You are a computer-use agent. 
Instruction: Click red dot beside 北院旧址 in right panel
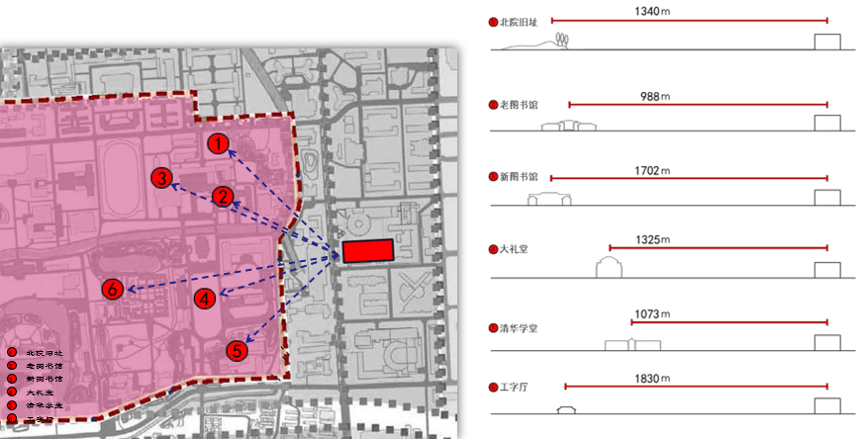click(493, 21)
